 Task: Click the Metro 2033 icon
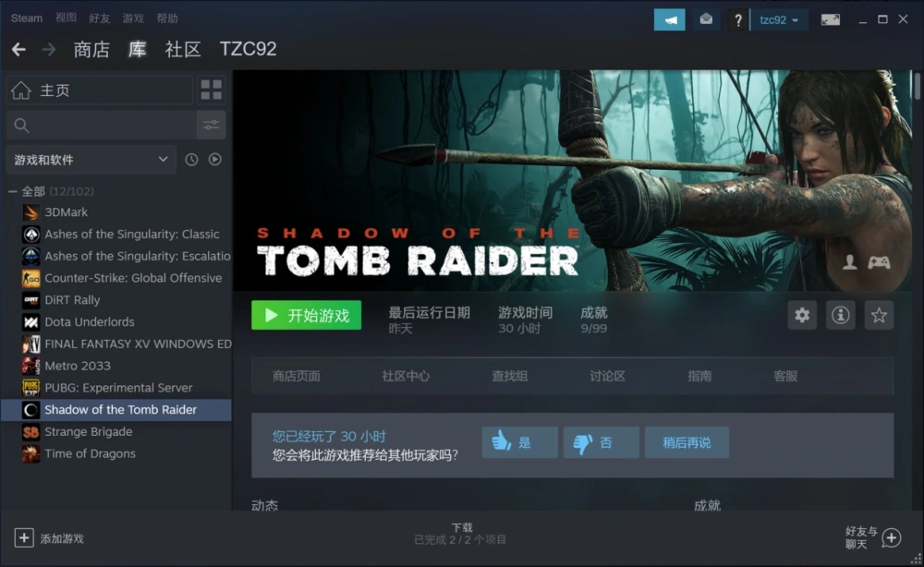(30, 366)
